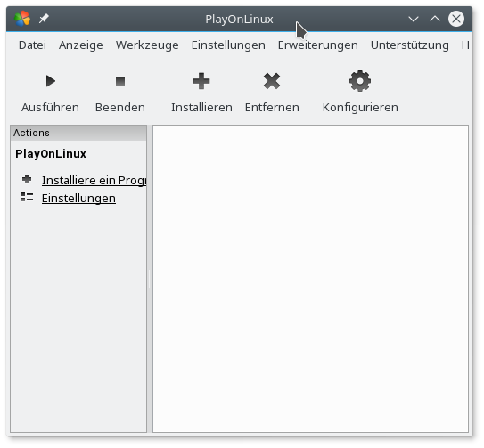Click the Ausführen play icon

(x=51, y=81)
